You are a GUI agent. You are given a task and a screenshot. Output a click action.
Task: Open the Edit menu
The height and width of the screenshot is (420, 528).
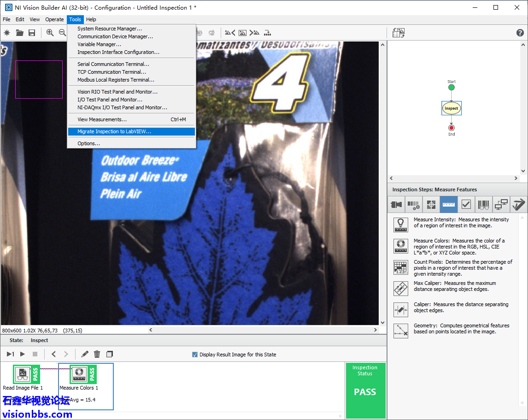[20, 19]
